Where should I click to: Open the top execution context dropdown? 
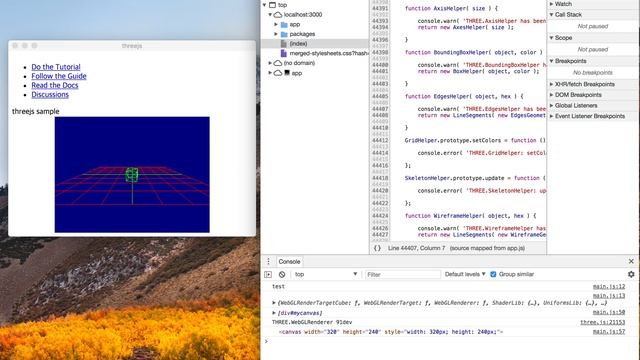click(x=325, y=274)
